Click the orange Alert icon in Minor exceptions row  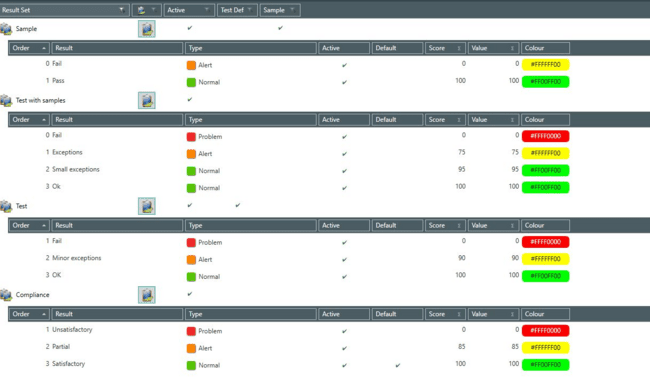pos(191,260)
